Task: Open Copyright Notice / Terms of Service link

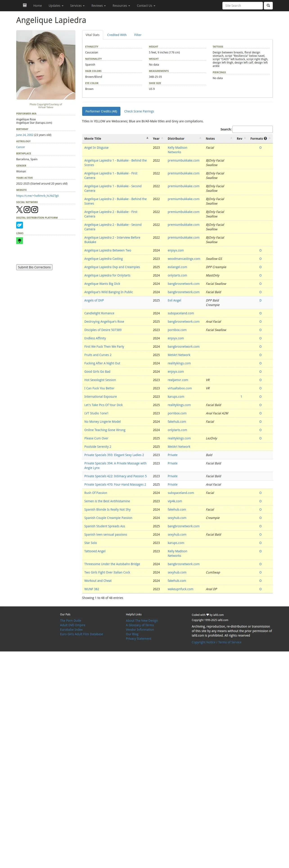Action: coord(217,642)
